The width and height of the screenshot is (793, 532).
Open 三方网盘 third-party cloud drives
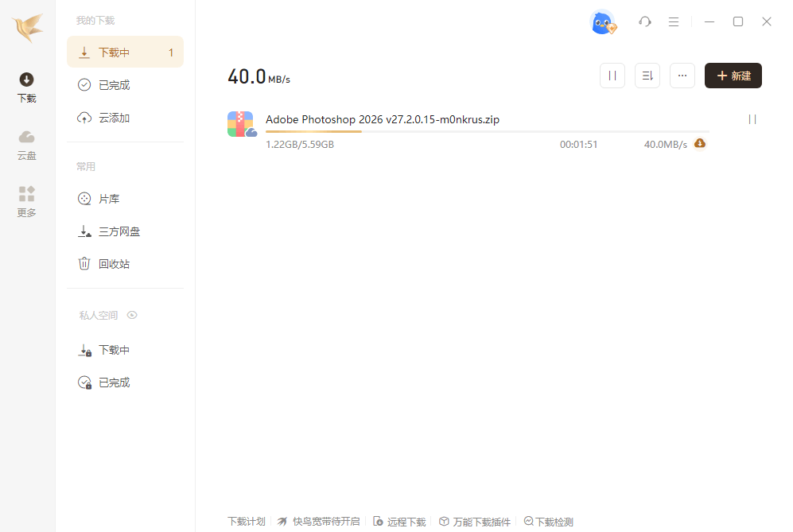coord(119,231)
